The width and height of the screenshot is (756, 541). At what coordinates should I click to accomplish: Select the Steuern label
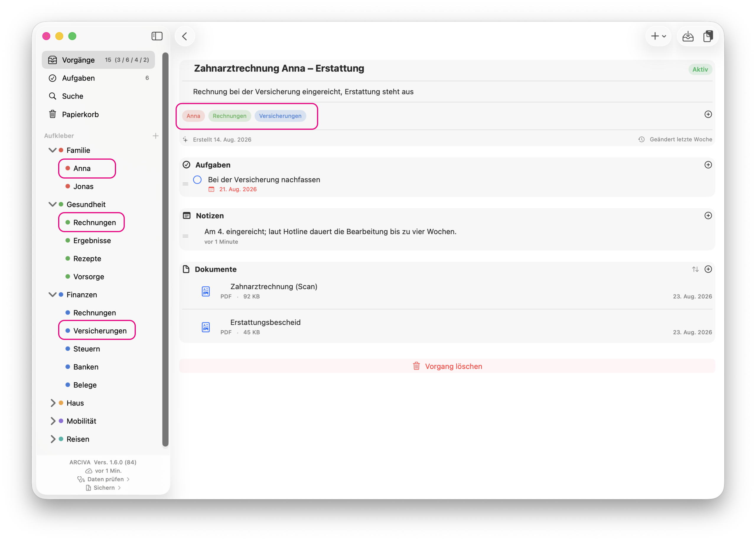86,349
